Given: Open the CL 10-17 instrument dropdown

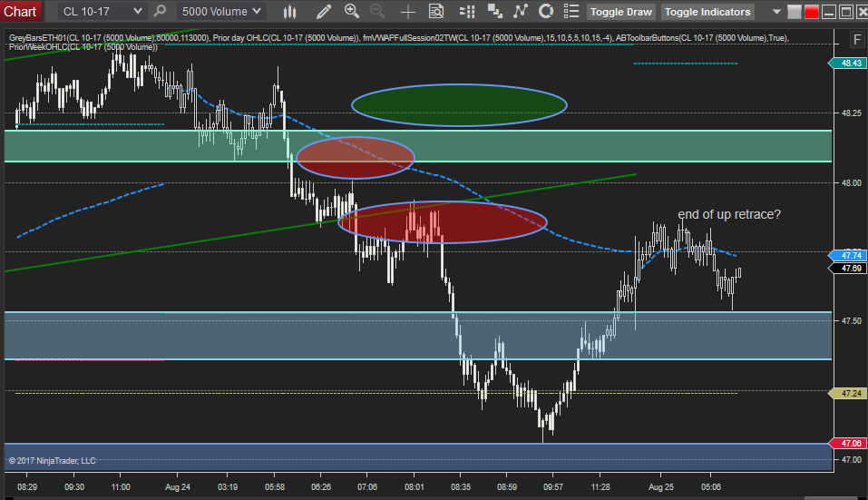Looking at the screenshot, I should coord(102,11).
